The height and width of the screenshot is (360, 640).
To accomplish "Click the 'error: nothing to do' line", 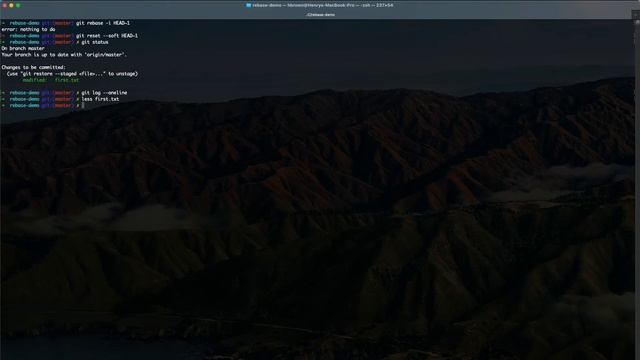I will click(29, 29).
